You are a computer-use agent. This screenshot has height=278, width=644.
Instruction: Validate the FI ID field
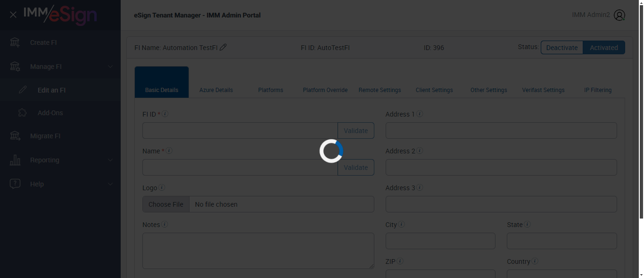[356, 131]
